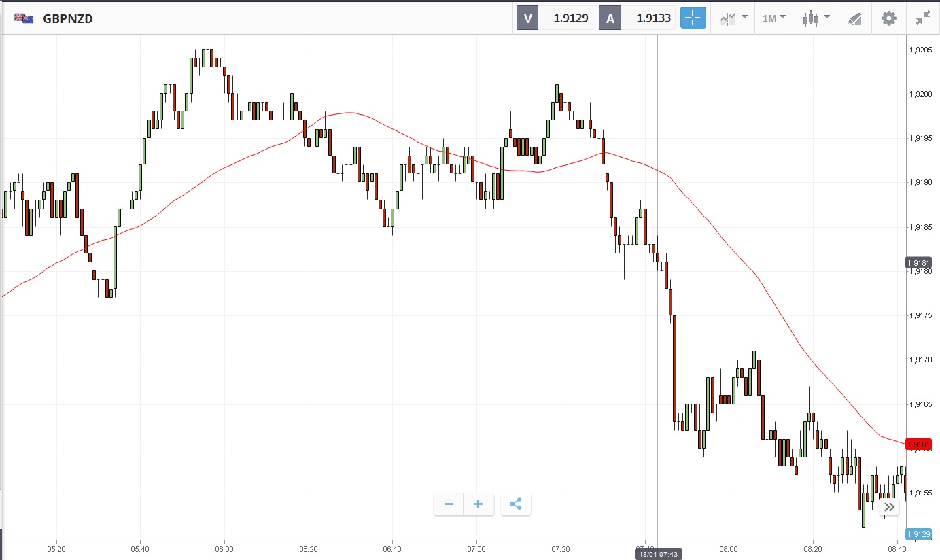This screenshot has height=560, width=940.
Task: Zoom out with the minus button
Action: point(449,504)
